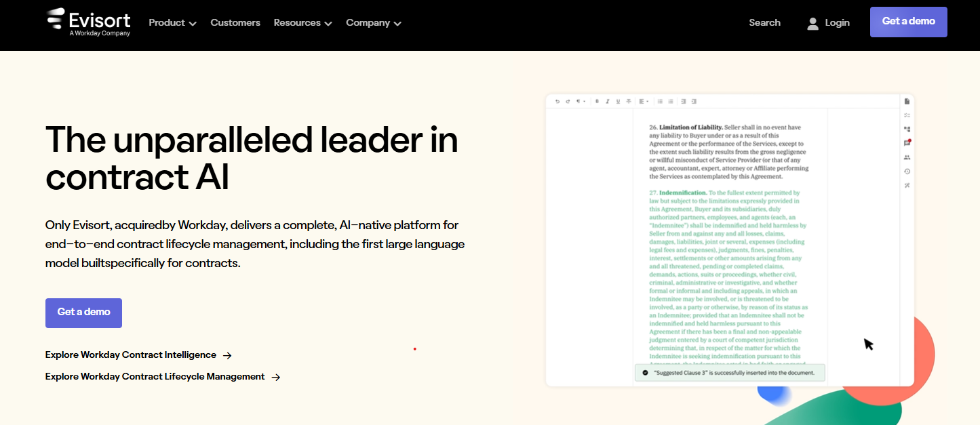980x425 pixels.
Task: Click the bulleted list icon in the editor
Action: click(x=660, y=102)
